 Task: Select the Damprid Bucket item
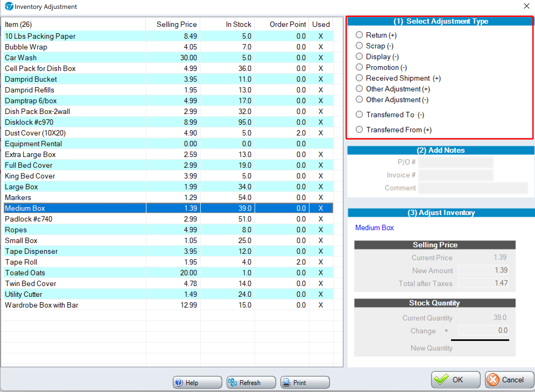coord(168,79)
